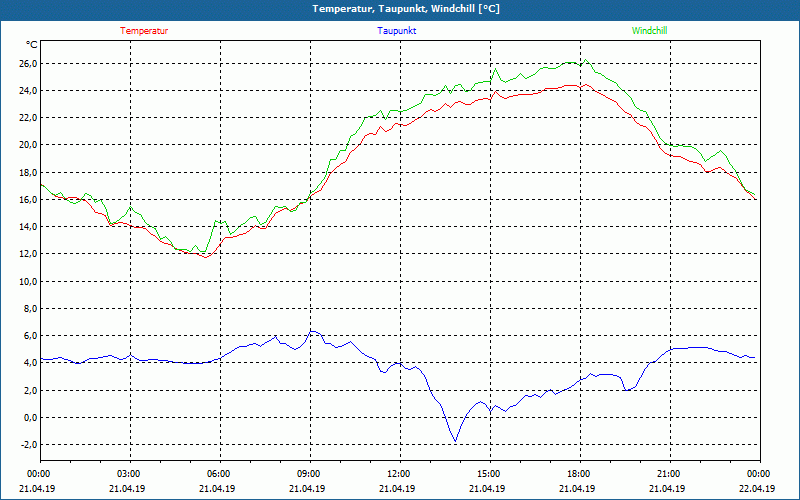The image size is (800, 500).
Task: Select the 0,0 y-axis label
Action: [29, 418]
